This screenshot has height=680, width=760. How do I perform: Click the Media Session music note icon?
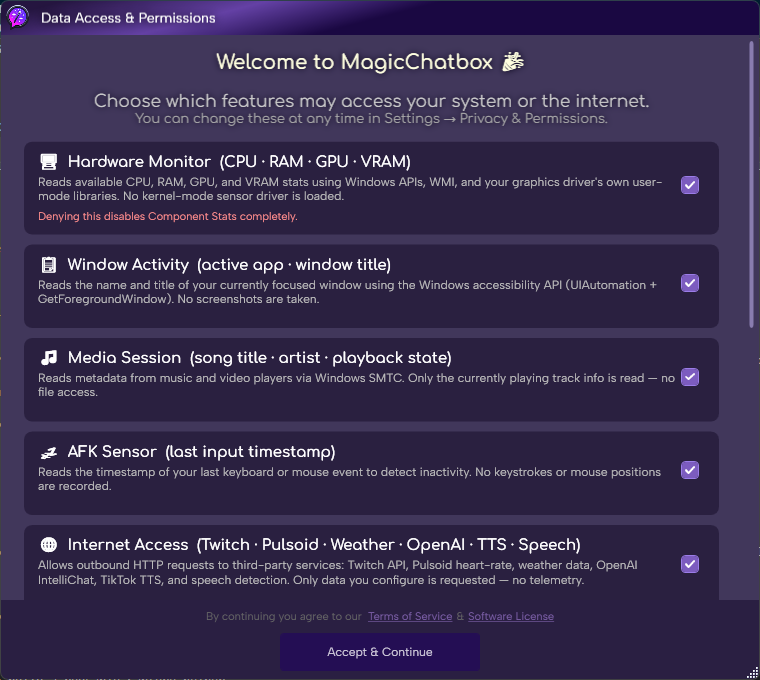point(48,358)
